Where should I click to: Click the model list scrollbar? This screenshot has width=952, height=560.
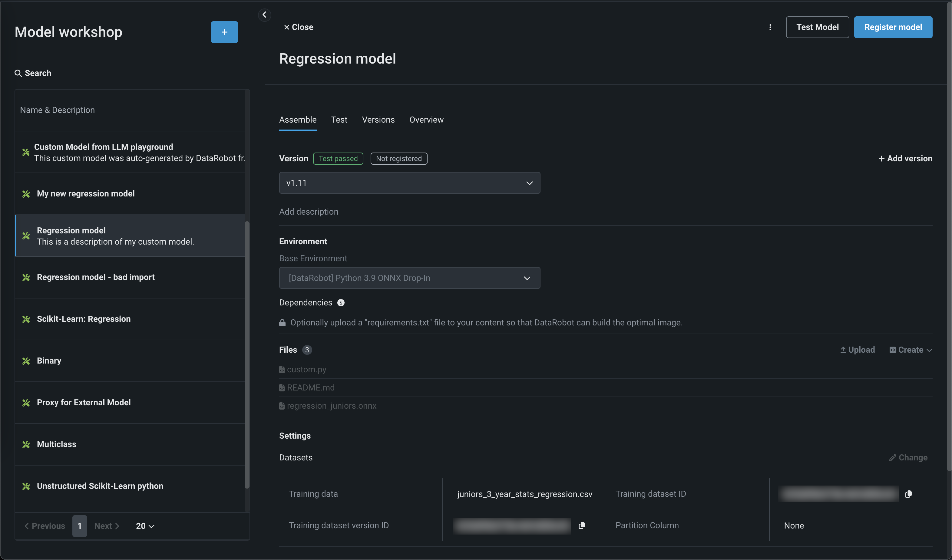click(247, 354)
